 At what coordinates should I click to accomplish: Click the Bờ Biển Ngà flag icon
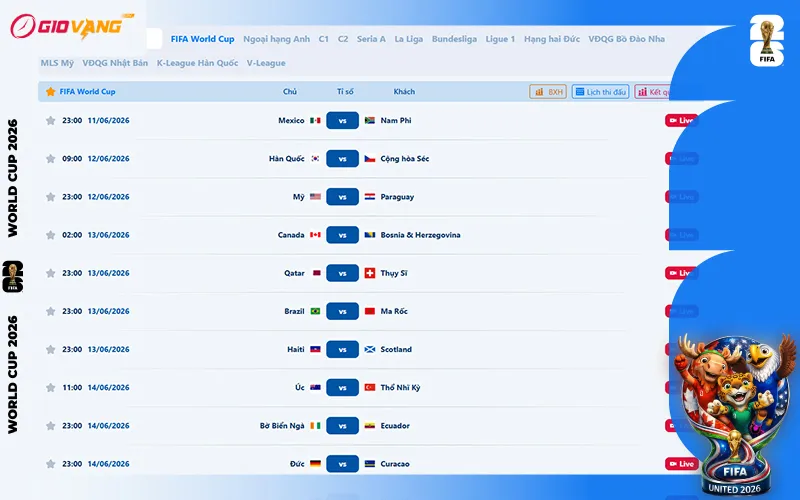[315, 426]
